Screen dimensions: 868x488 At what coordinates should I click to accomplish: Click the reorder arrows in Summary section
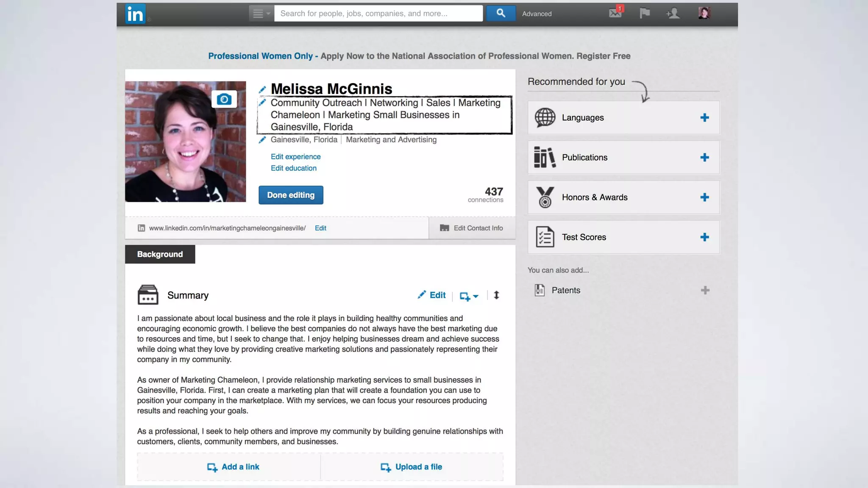tap(496, 295)
